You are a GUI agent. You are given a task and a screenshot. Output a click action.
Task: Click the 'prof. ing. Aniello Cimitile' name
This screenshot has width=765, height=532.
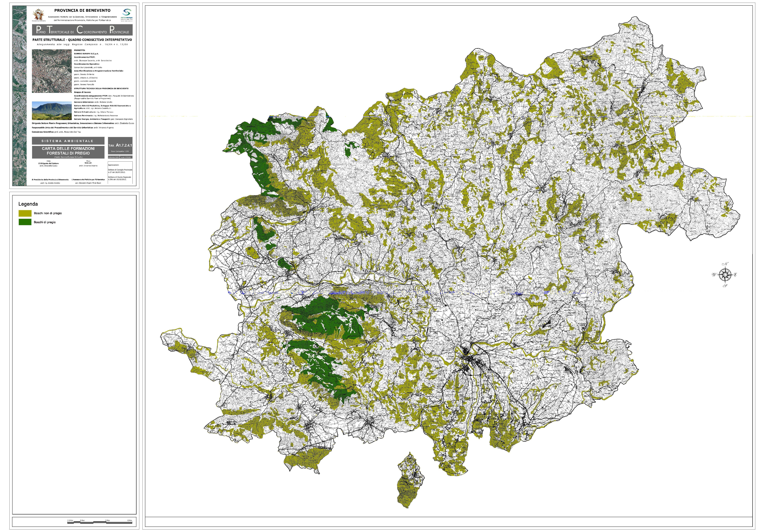(50, 183)
